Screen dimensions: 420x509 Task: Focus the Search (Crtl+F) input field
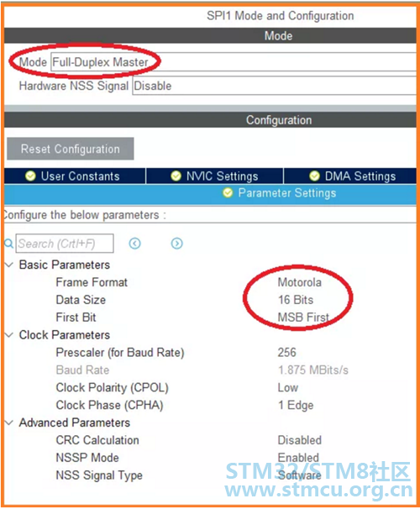(65, 244)
